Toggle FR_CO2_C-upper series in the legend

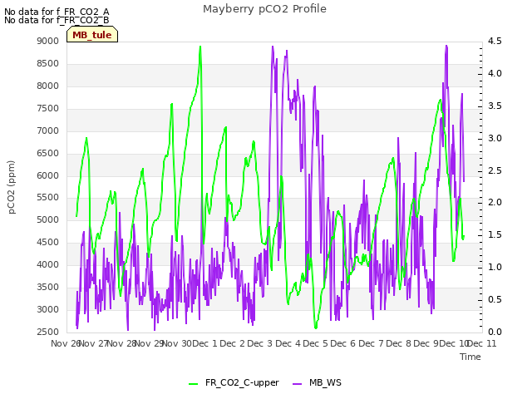click(x=242, y=382)
